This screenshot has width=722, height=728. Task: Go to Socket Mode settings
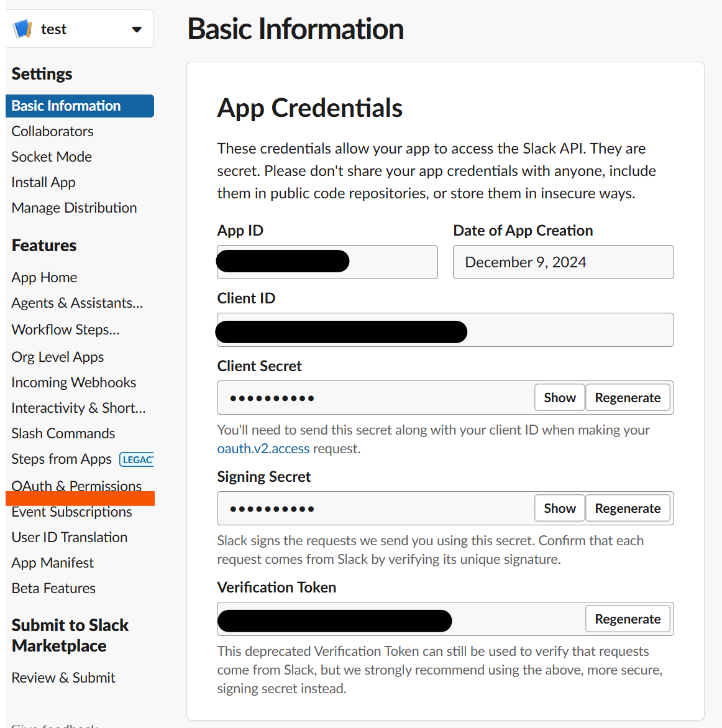click(52, 157)
